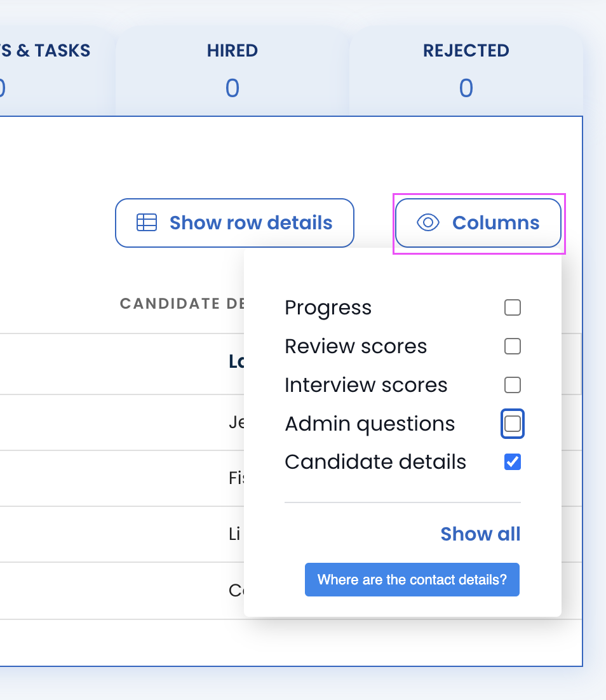Click the eye icon in Columns button
Viewport: 606px width, 700px height.
(x=428, y=223)
